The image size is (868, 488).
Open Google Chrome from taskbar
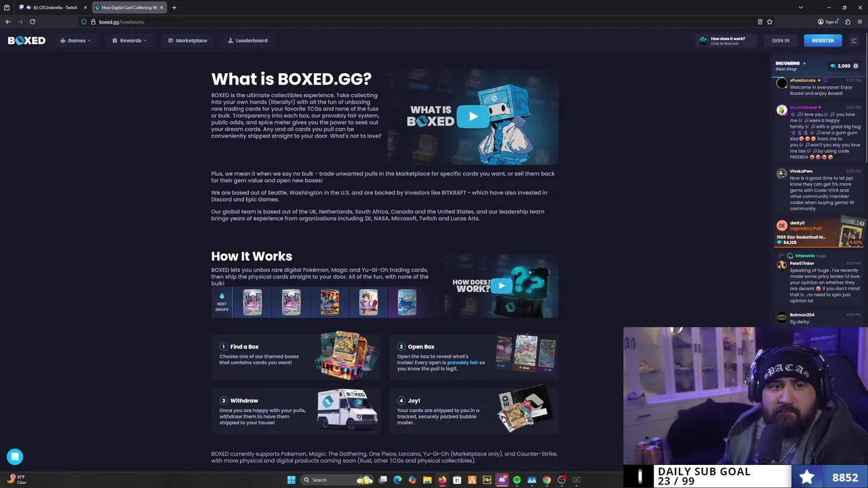pyautogui.click(x=547, y=480)
